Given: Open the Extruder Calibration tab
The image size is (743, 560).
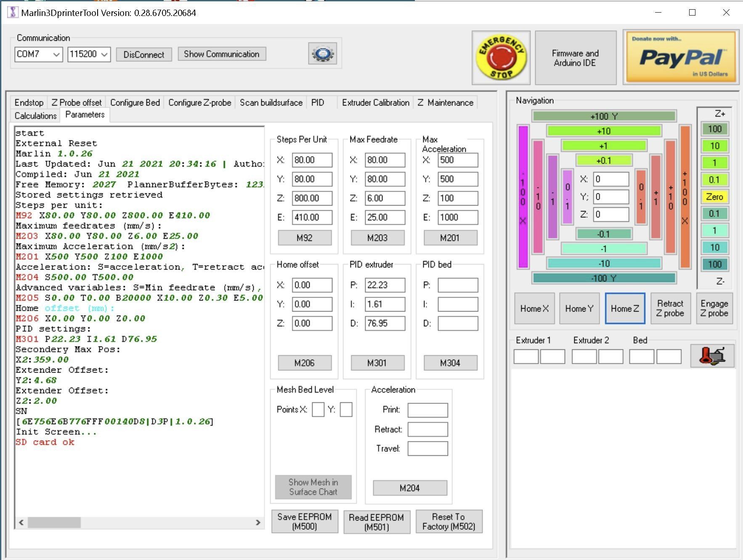Looking at the screenshot, I should [375, 103].
